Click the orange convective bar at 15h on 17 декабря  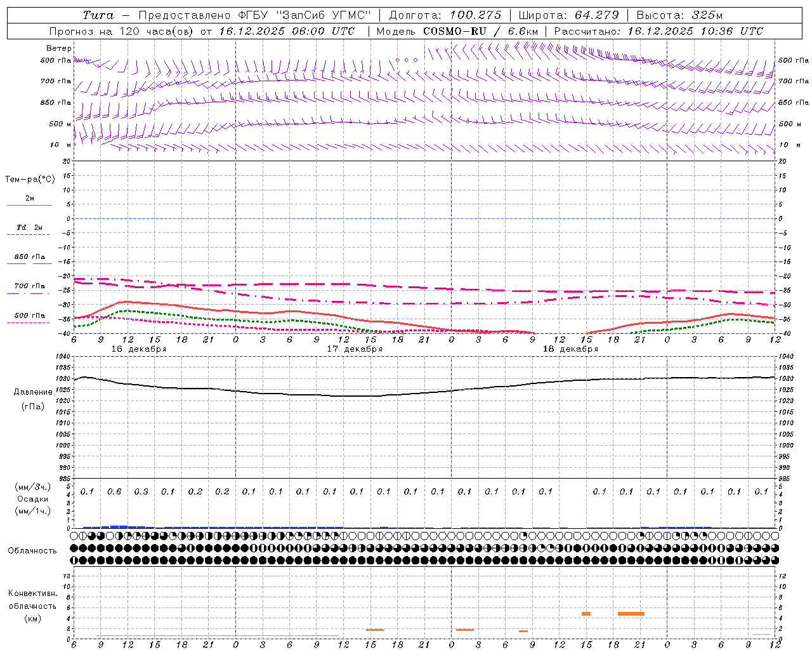375,630
